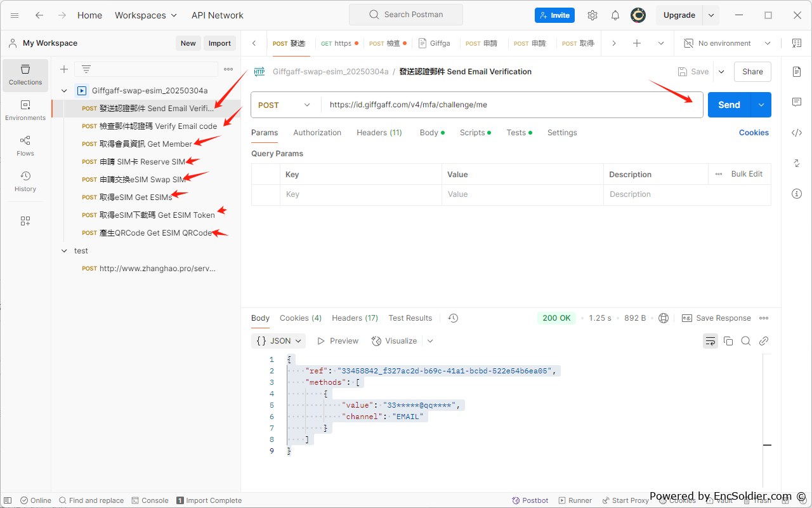
Task: Open the Comments icon in the right sidebar
Action: click(797, 102)
